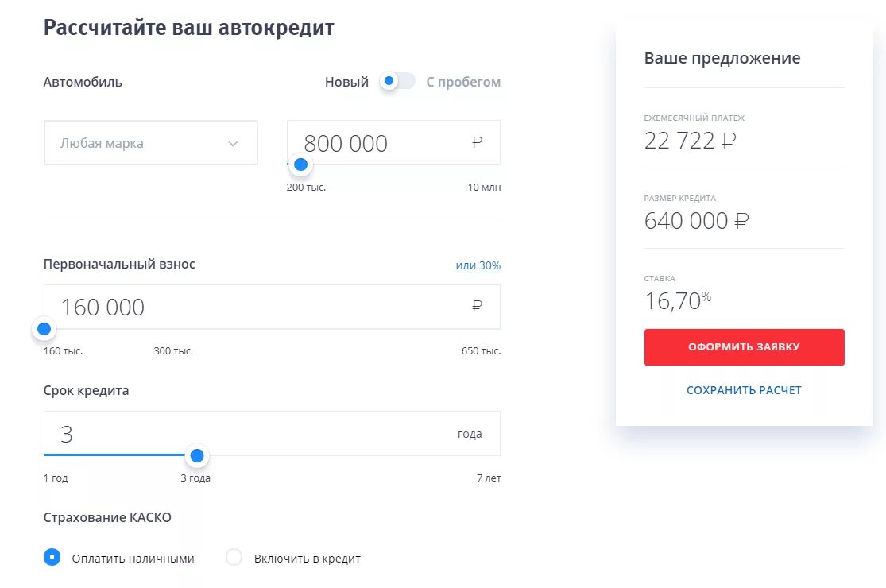Click the "7 лет" mark under the loan term slider

(x=488, y=478)
